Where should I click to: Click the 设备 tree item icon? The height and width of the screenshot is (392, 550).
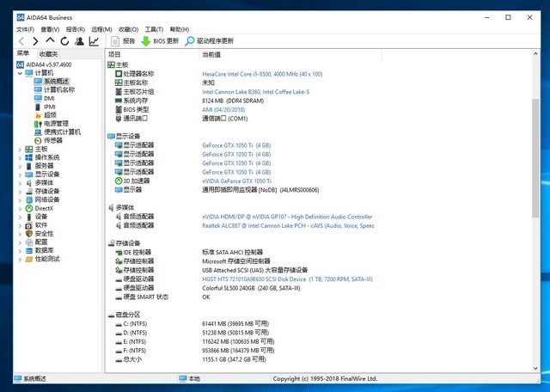(x=29, y=217)
